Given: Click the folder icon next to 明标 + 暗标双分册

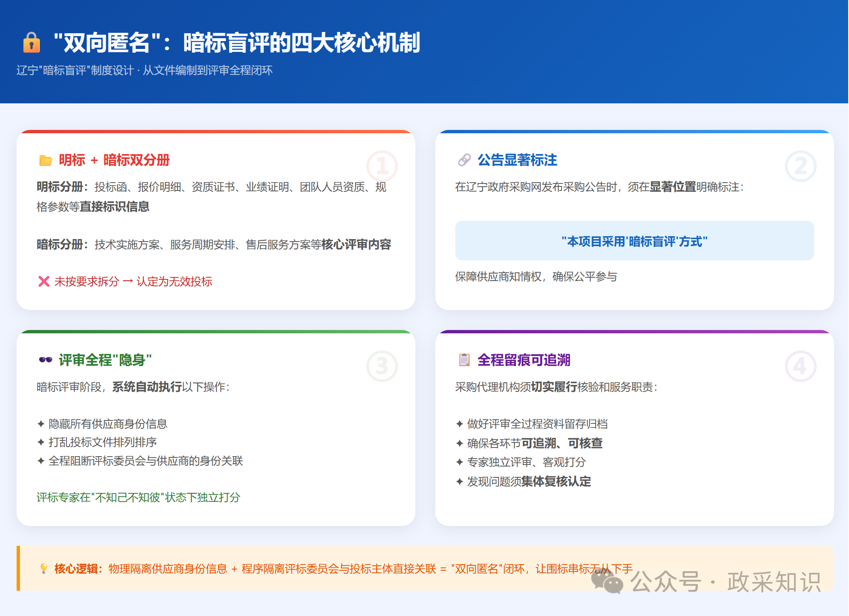Looking at the screenshot, I should click(46, 160).
